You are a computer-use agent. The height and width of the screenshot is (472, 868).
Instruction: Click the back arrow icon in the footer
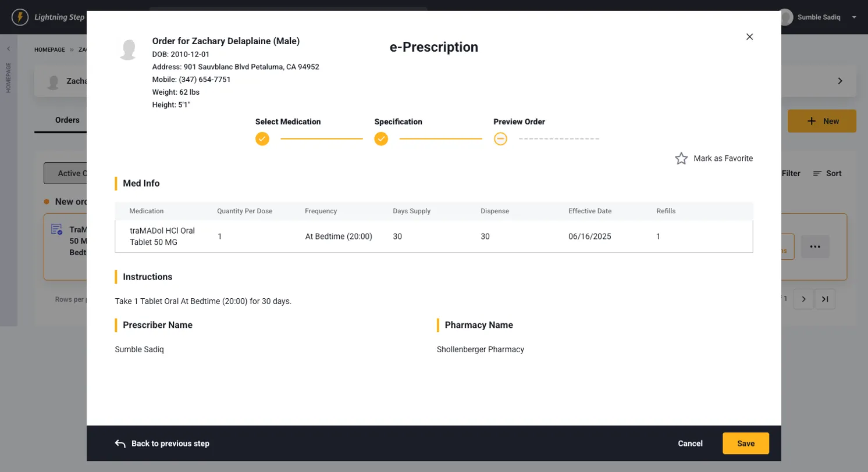pyautogui.click(x=120, y=444)
